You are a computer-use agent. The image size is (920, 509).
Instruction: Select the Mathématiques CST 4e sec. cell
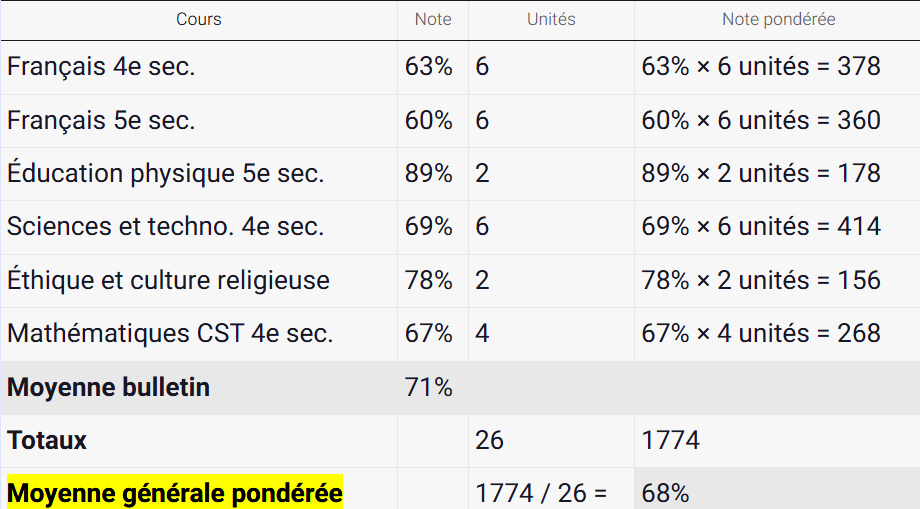tap(170, 334)
